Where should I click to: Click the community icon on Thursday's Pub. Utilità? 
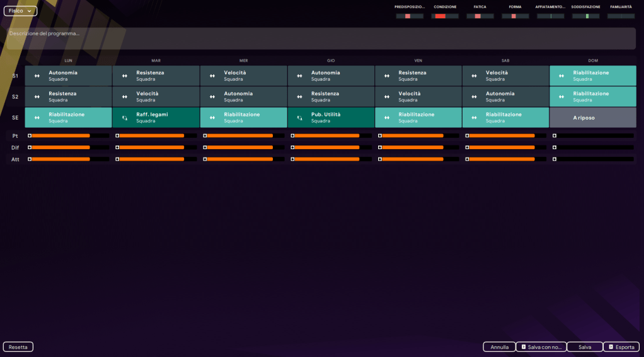(x=299, y=118)
